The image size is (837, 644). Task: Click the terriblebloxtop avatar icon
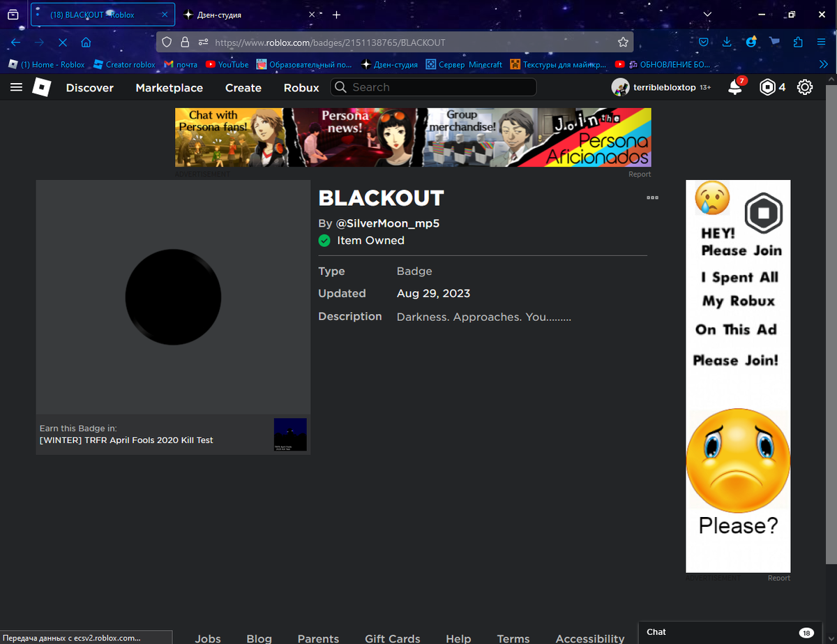[620, 87]
